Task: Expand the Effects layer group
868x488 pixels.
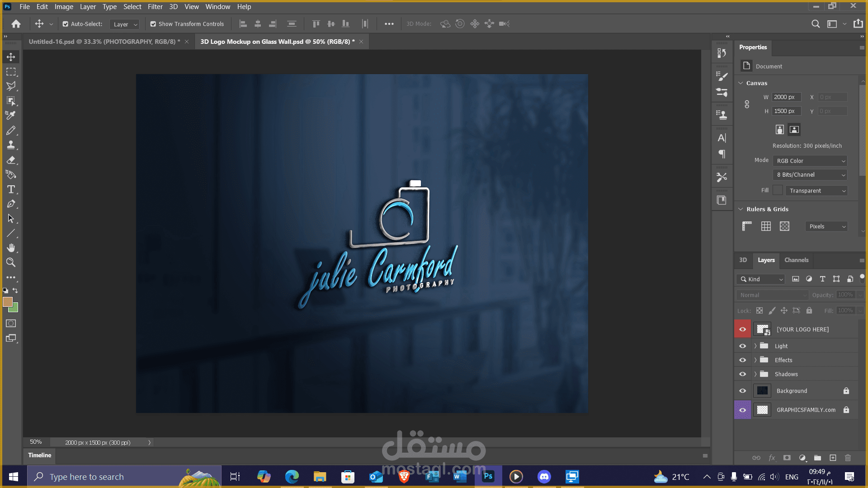Action: [755, 360]
